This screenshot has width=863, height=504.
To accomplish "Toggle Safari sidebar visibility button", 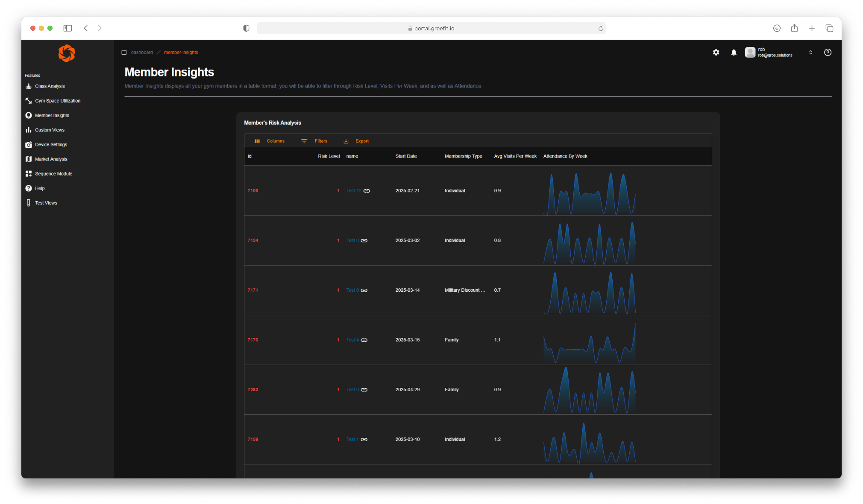I will (68, 28).
